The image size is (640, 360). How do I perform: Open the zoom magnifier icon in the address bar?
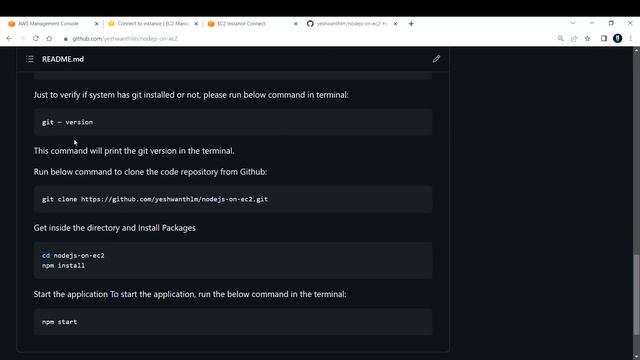tap(560, 38)
